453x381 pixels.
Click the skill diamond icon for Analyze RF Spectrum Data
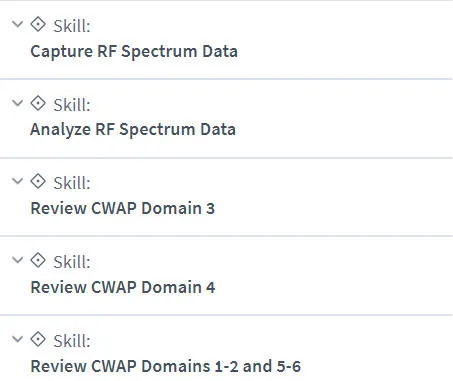click(38, 103)
